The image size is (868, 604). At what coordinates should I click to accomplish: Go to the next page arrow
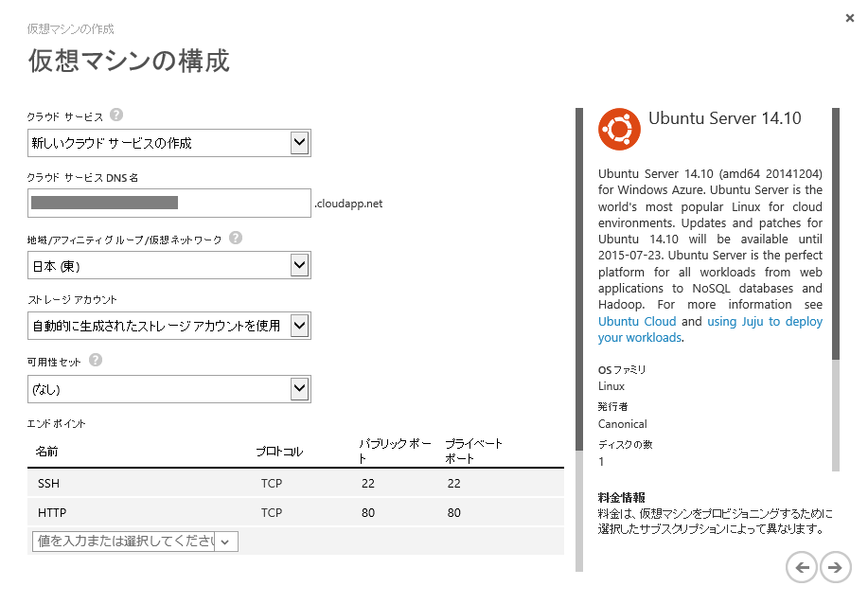click(x=835, y=567)
